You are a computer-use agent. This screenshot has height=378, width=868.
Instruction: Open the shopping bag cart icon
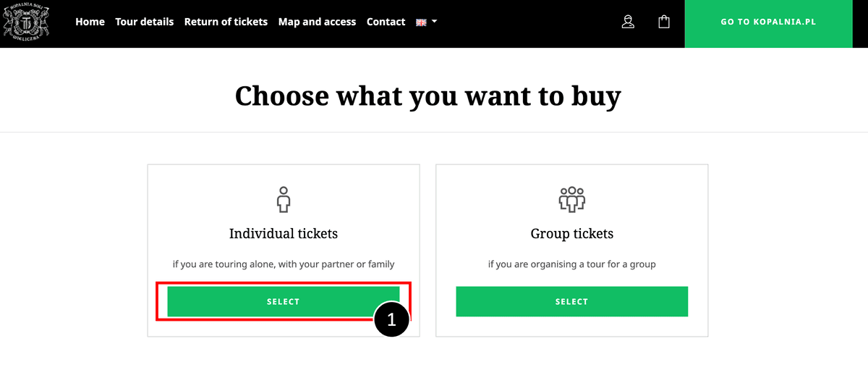tap(664, 22)
